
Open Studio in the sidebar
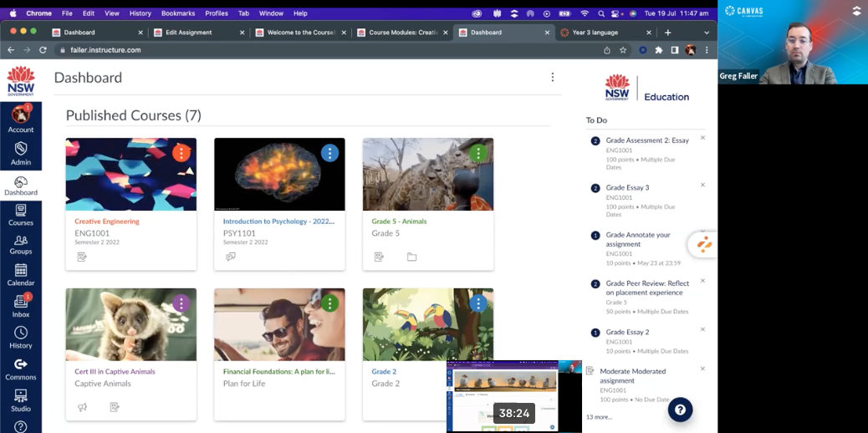click(20, 400)
